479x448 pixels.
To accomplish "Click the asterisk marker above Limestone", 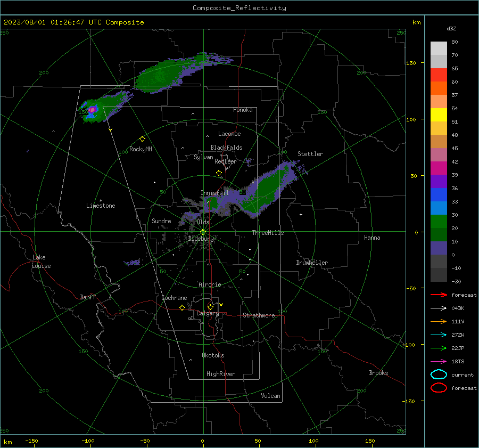I will coord(101,201).
